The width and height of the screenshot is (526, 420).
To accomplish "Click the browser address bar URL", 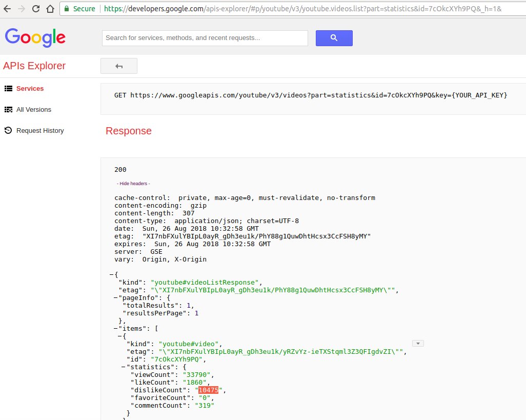I will point(302,9).
